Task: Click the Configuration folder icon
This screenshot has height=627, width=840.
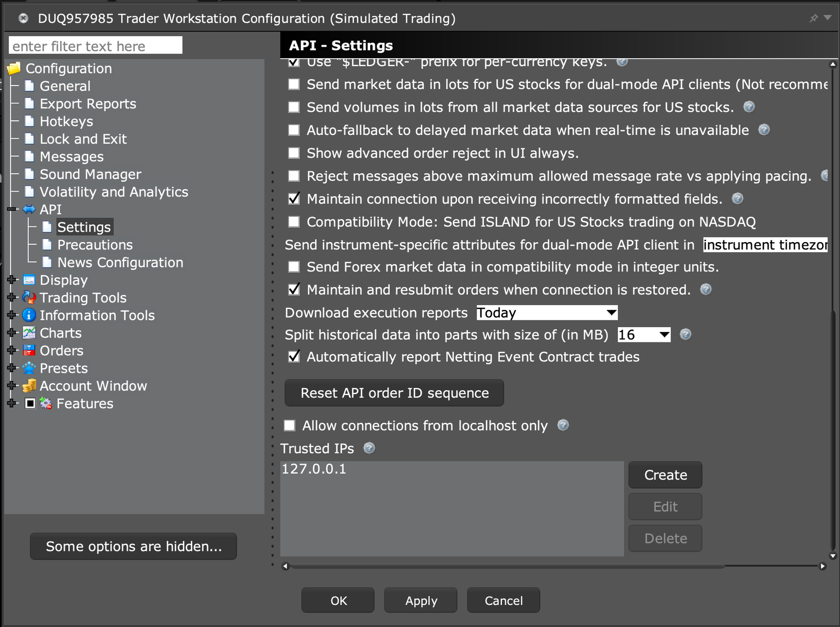Action: pos(14,68)
